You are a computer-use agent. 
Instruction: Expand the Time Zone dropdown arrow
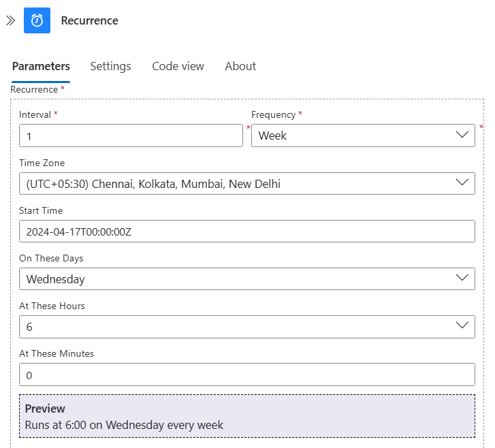[462, 182]
